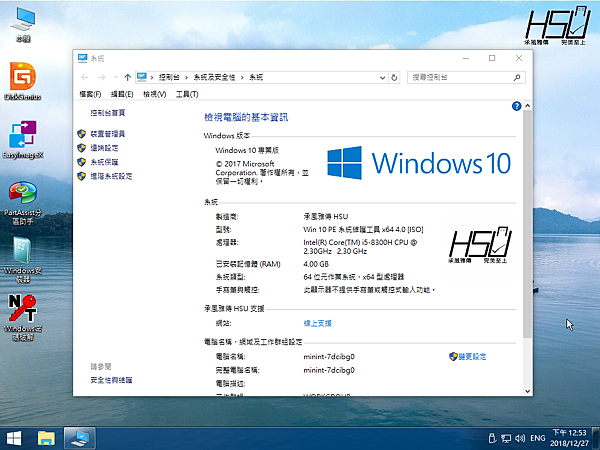Select 控制台 in the address breadcrumb

tap(169, 77)
